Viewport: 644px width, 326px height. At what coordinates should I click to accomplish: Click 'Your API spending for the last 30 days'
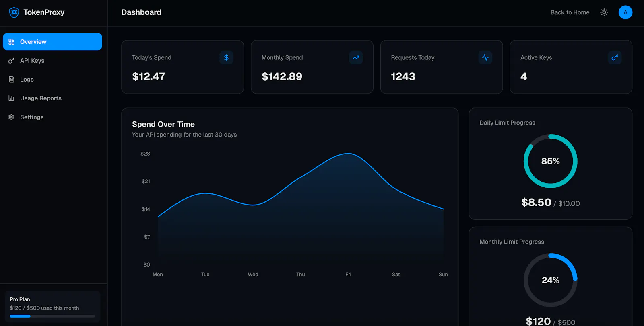[x=184, y=135]
